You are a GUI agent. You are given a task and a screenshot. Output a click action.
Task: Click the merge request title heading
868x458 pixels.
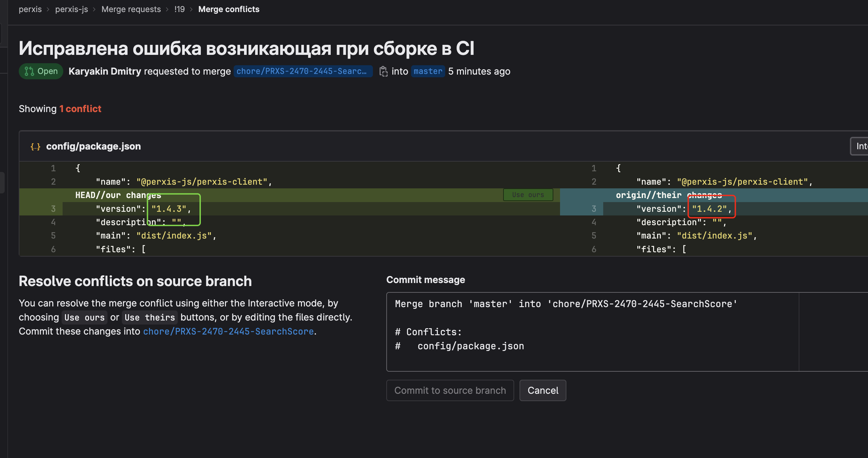pos(246,48)
